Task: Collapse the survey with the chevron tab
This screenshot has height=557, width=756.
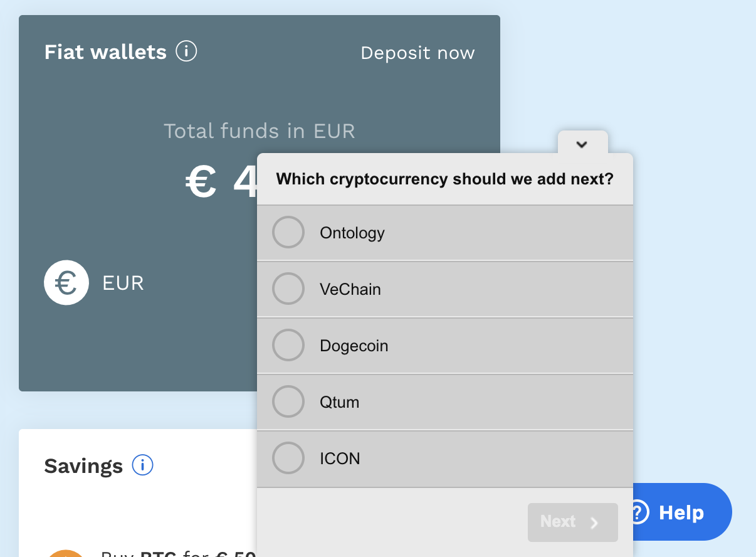Action: point(582,144)
